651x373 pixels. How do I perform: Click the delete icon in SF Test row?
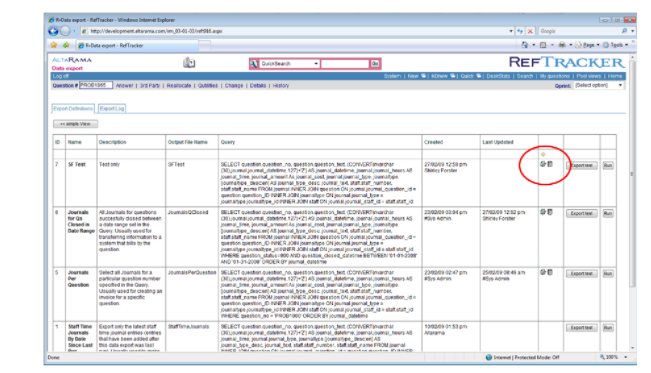pos(550,164)
